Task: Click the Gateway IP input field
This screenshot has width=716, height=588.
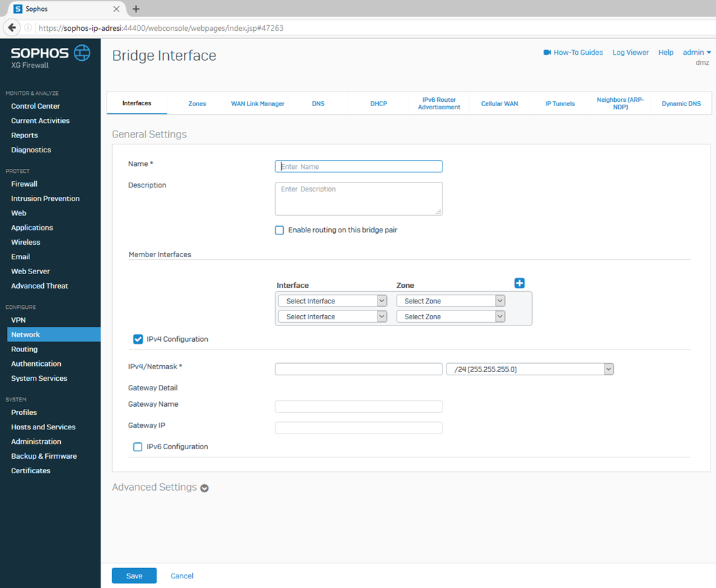Action: (358, 428)
